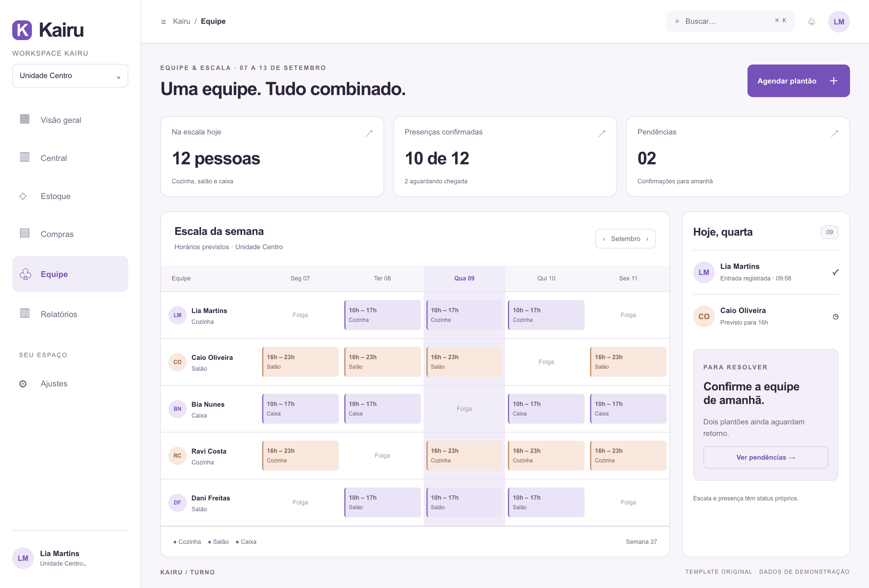The height and width of the screenshot is (588, 869).
Task: Click the Relatórios sidebar icon
Action: coord(25,313)
